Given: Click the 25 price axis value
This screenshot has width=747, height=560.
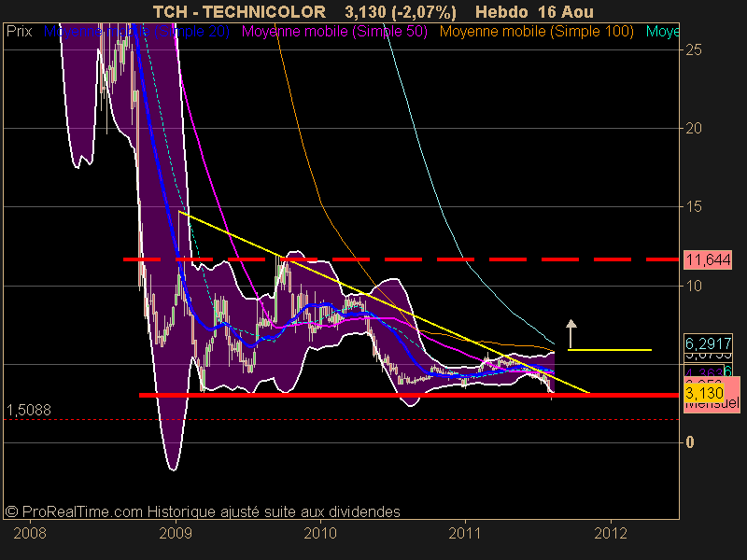Looking at the screenshot, I should pos(693,49).
